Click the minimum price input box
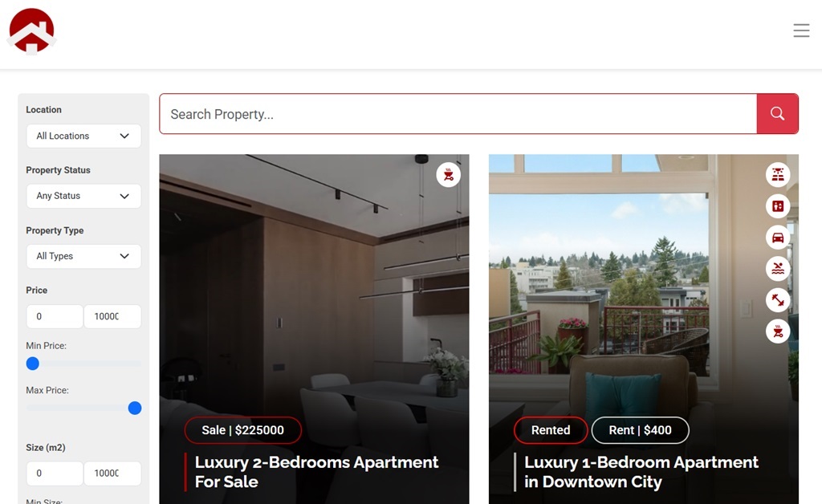This screenshot has height=504, width=822. 55,316
